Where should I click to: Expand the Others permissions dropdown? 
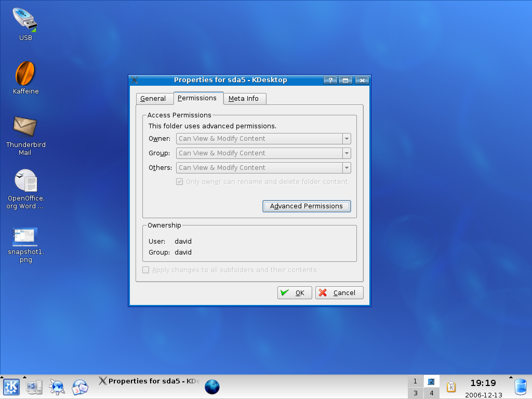click(x=347, y=168)
